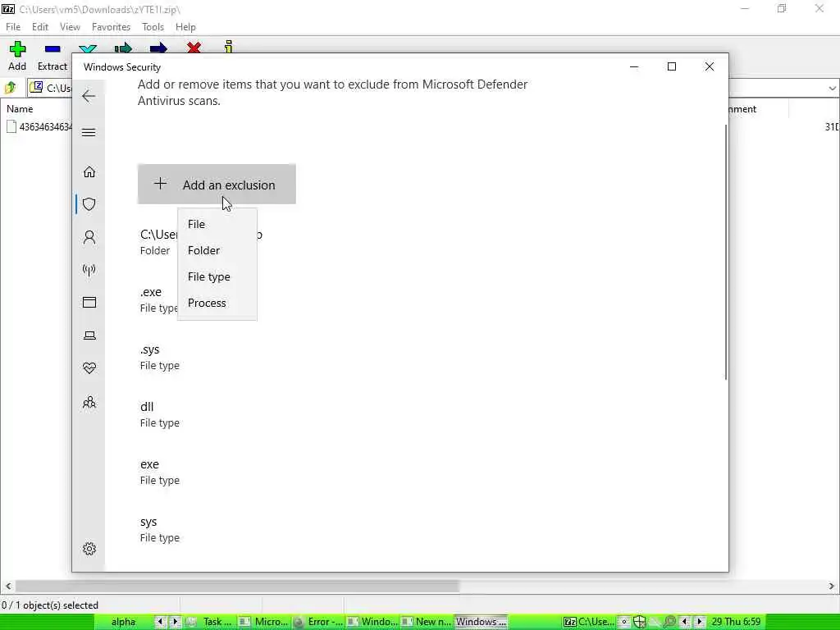This screenshot has width=840, height=630.
Task: Open the Home section in Windows Security
Action: click(x=89, y=171)
